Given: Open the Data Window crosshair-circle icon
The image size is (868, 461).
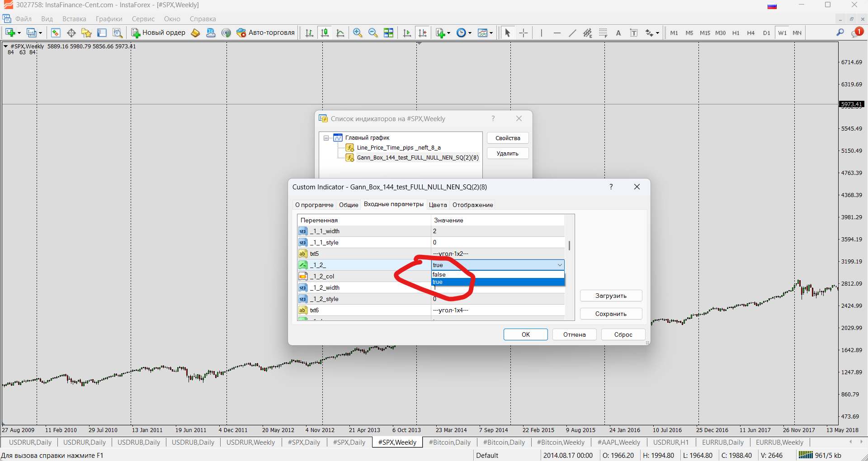Looking at the screenshot, I should point(71,33).
